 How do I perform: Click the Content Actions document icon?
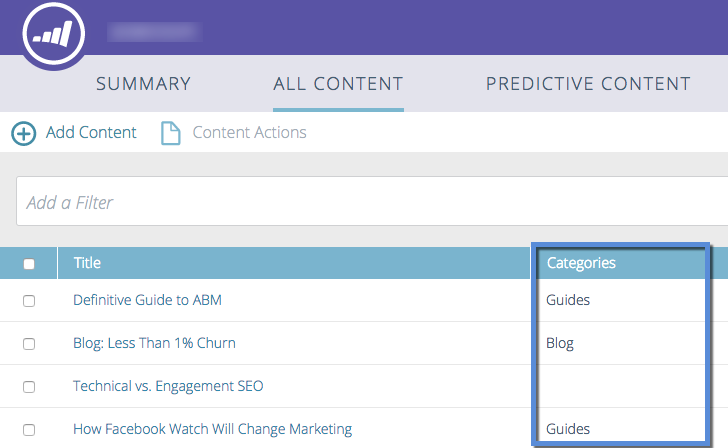(170, 133)
